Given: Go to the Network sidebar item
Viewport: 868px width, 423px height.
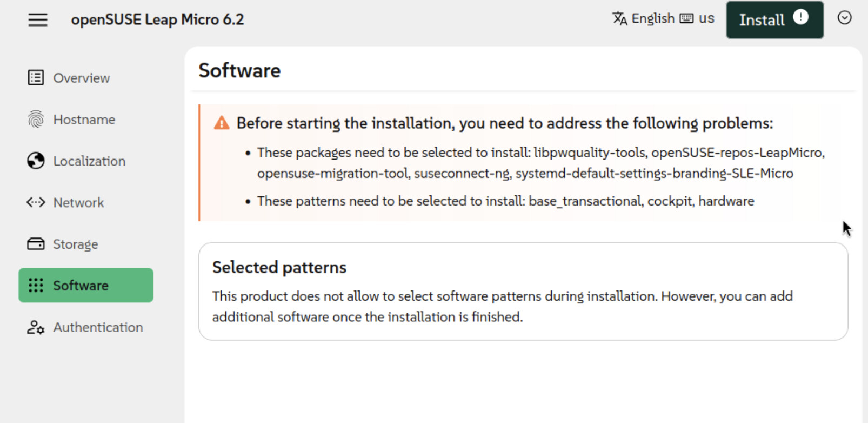Looking at the screenshot, I should pos(78,203).
